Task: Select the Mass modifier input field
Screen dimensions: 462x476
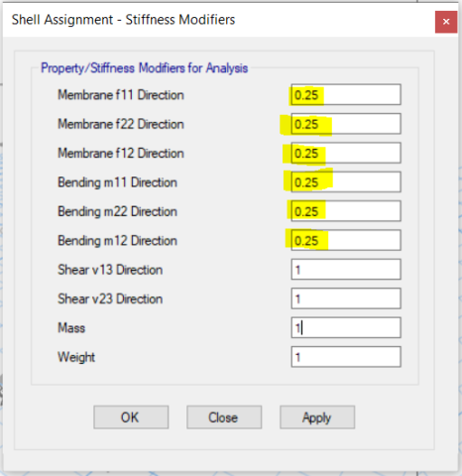Action: [x=346, y=327]
